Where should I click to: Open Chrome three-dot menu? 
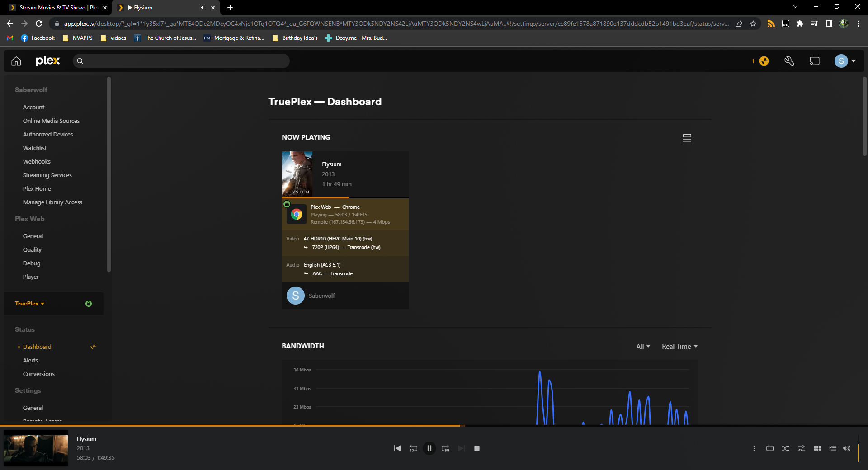(858, 23)
